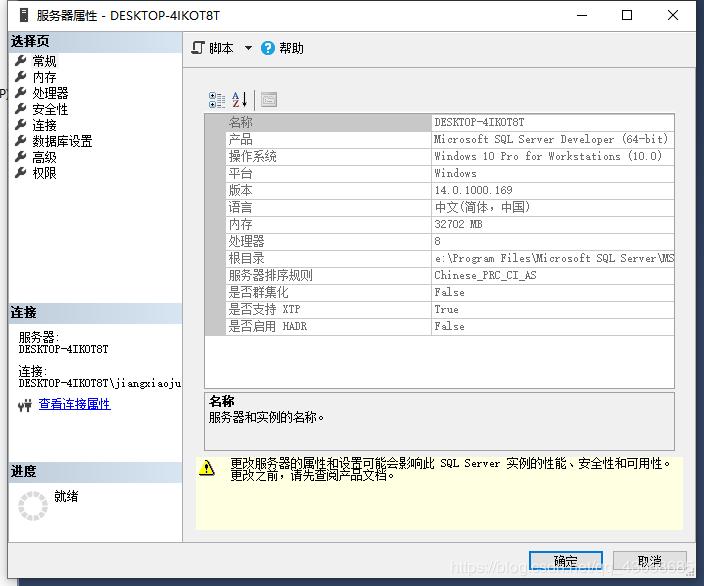Go to the 安全性 page
This screenshot has height=586, width=704.
pyautogui.click(x=50, y=109)
